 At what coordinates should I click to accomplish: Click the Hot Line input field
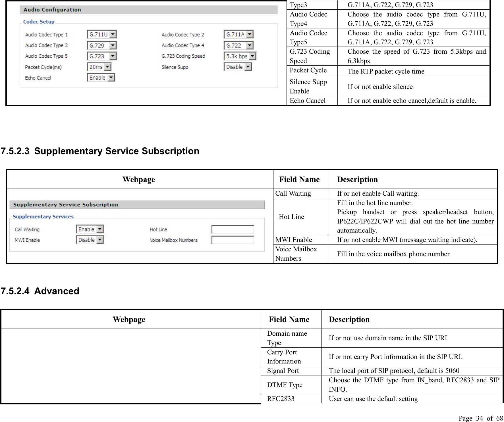pyautogui.click(x=233, y=229)
